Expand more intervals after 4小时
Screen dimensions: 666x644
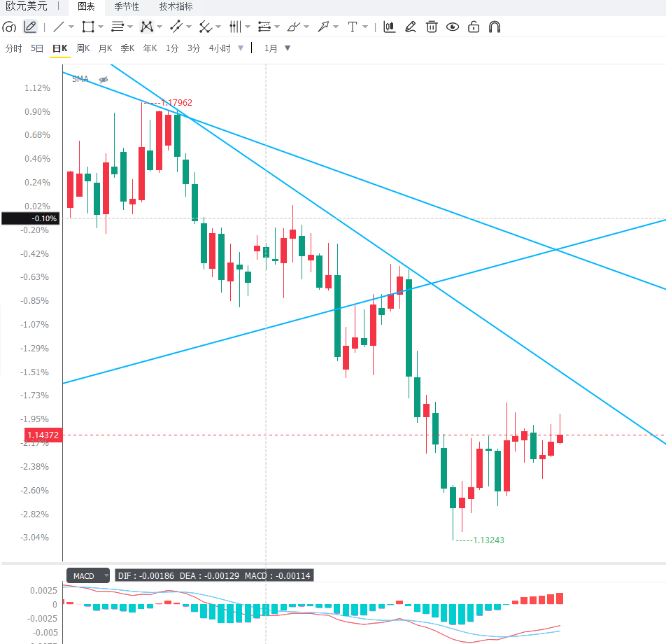pyautogui.click(x=241, y=48)
